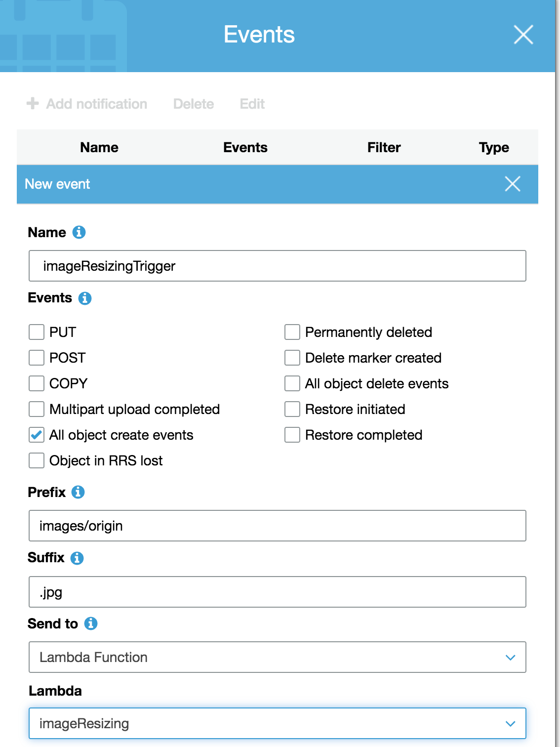Click the Send to info icon
The height and width of the screenshot is (747, 560).
[x=91, y=623]
